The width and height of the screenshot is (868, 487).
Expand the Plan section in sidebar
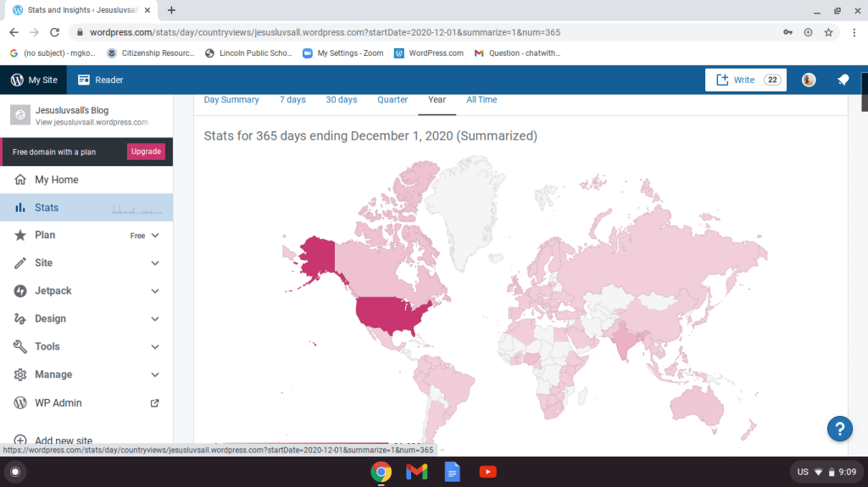155,235
